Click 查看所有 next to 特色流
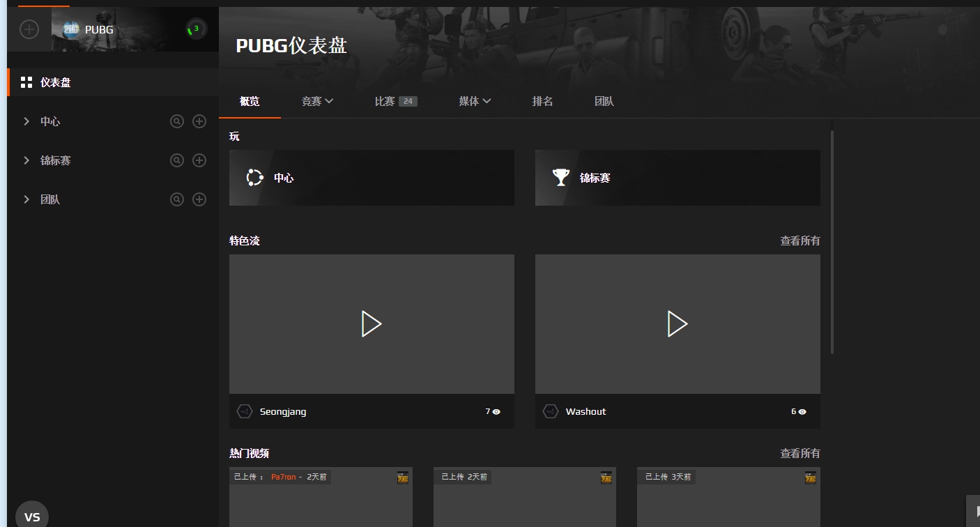This screenshot has width=980, height=527. (800, 240)
